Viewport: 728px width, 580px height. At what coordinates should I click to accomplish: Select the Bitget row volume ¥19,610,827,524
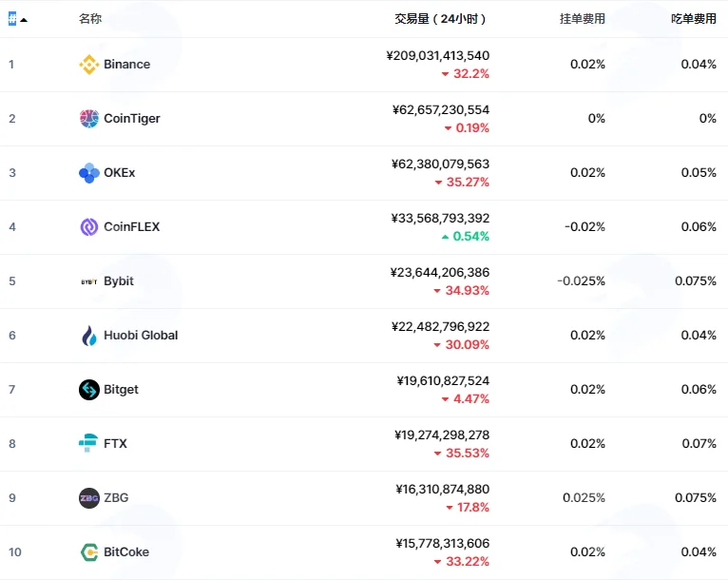click(443, 380)
